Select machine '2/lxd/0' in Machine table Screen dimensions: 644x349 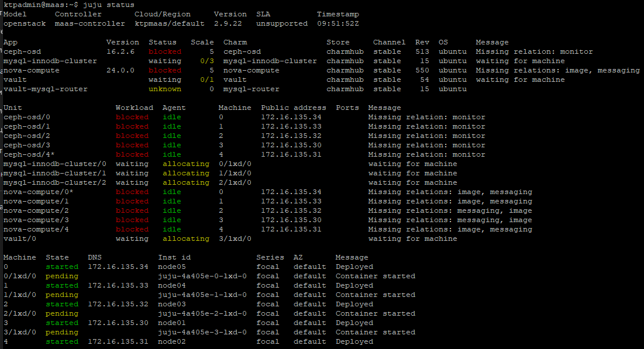(x=20, y=314)
